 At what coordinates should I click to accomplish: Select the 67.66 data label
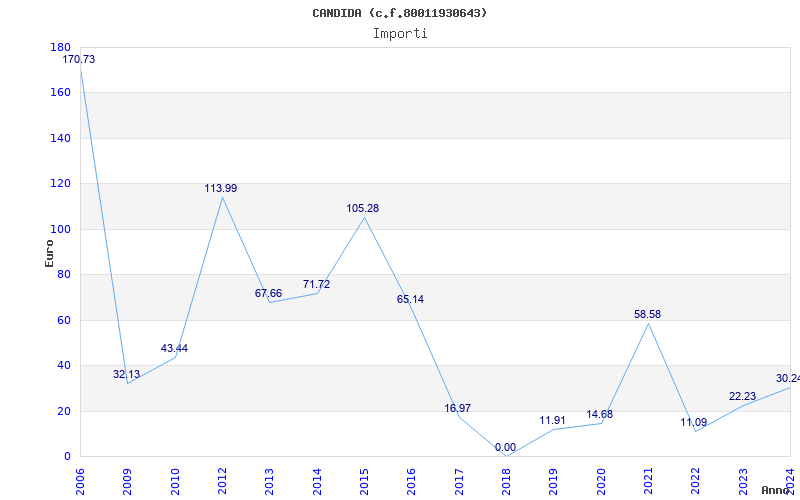tap(268, 293)
